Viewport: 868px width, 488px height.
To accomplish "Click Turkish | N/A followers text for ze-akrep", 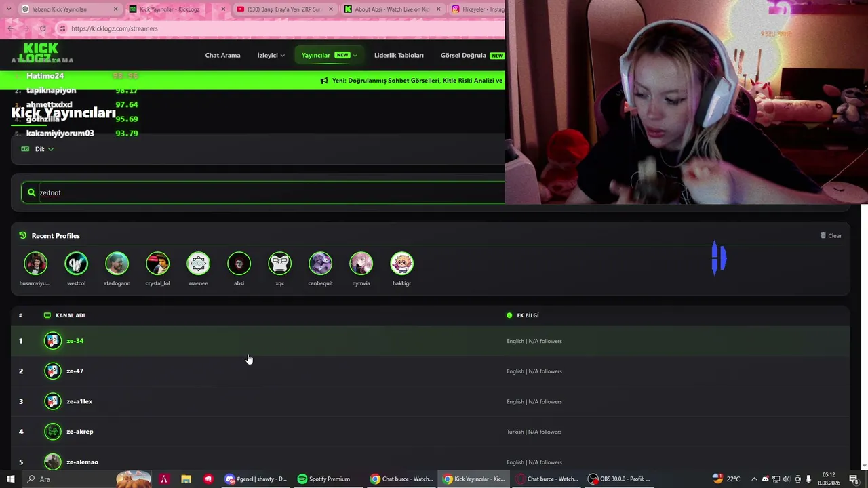I will [x=534, y=432].
